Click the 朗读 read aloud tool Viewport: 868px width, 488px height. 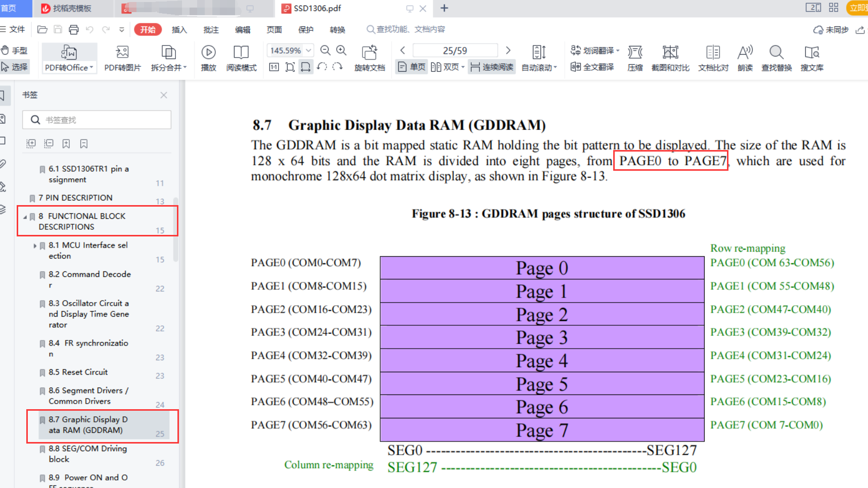(x=745, y=59)
